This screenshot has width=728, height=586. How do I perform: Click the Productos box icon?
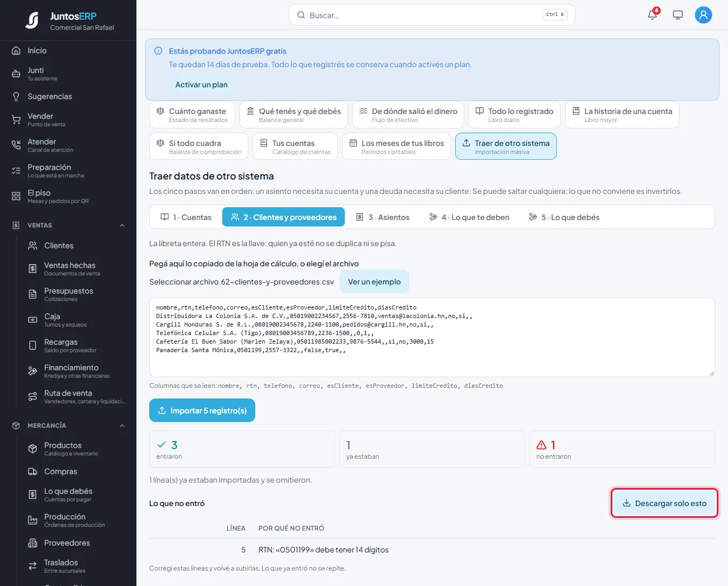point(33,449)
